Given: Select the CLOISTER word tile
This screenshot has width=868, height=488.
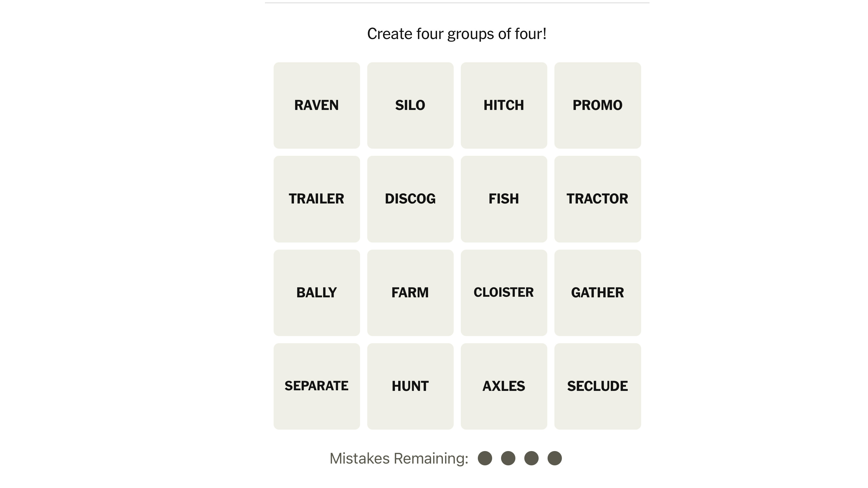Looking at the screenshot, I should [504, 293].
